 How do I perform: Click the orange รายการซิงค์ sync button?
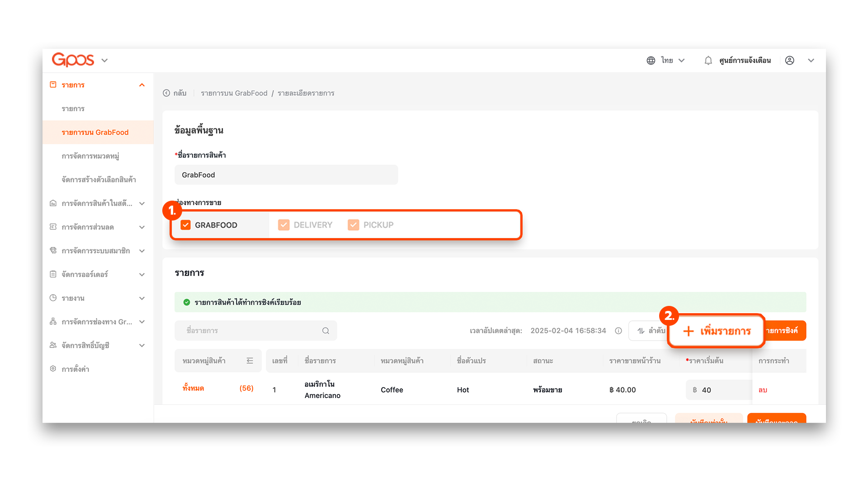coord(785,331)
